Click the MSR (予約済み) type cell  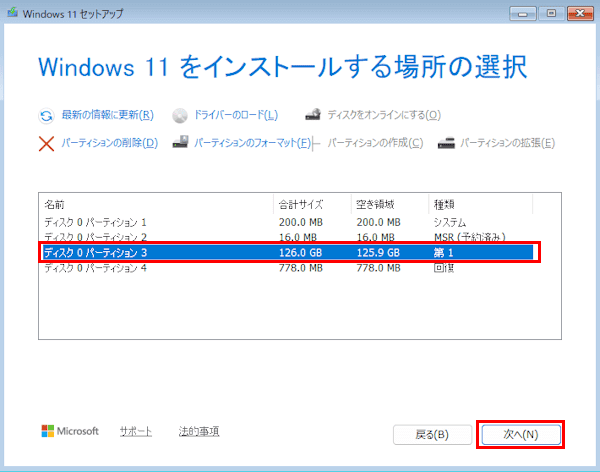[470, 237]
